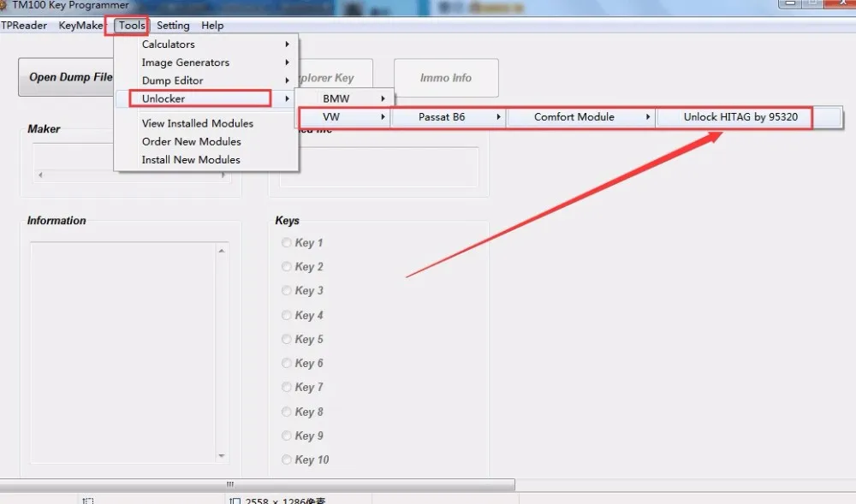The height and width of the screenshot is (504, 856).
Task: Click inside the Information text area
Action: point(122,353)
